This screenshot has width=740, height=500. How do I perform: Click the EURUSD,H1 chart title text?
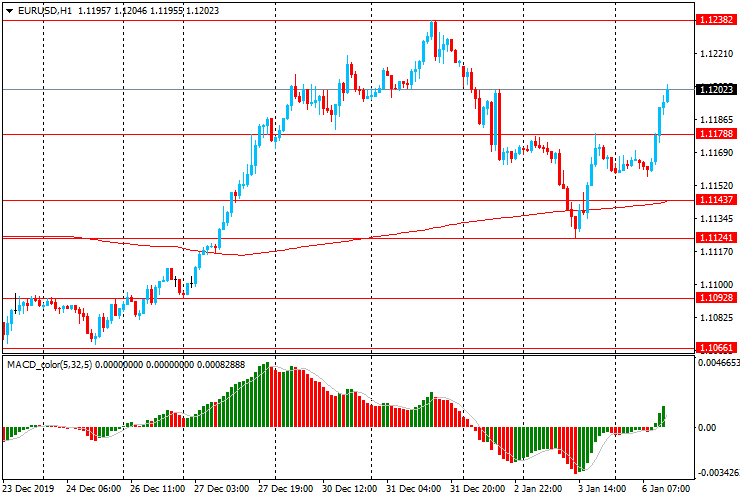click(x=45, y=10)
